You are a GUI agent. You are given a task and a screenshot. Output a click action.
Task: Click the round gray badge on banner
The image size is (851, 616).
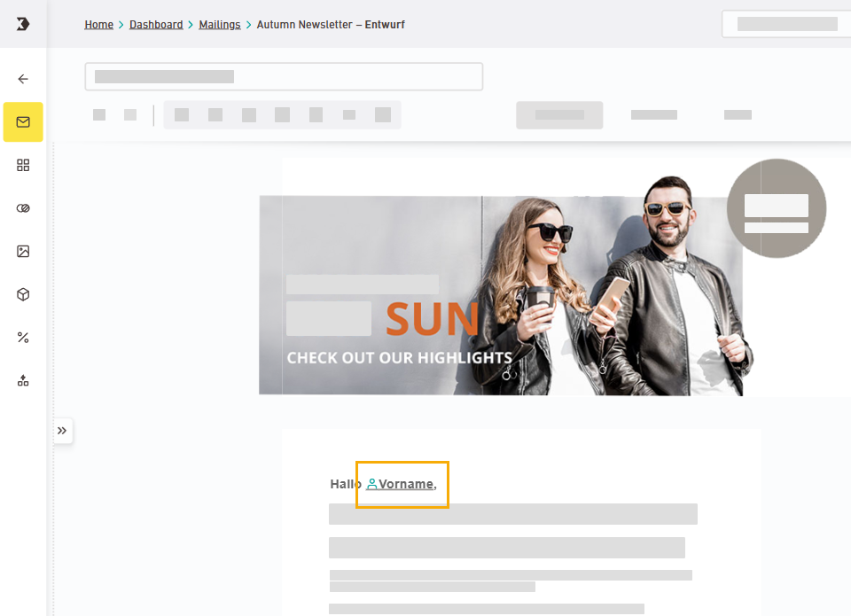(777, 209)
